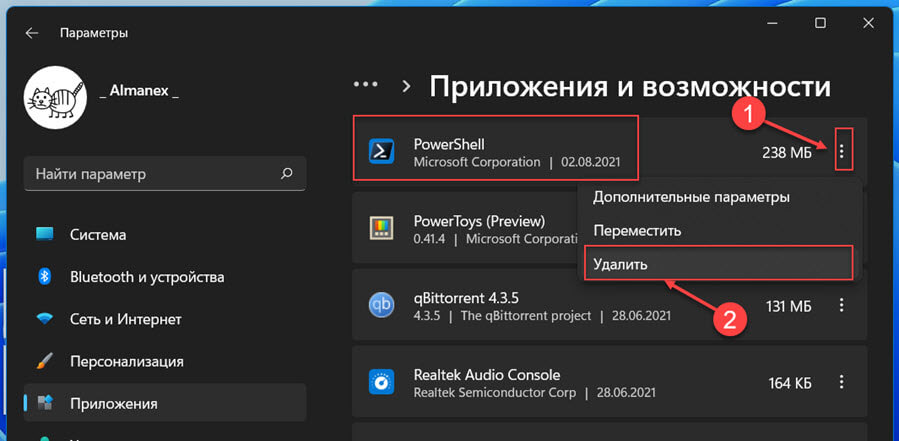The image size is (899, 441).
Task: Select the PowerToys (Preview) entry name
Action: (x=479, y=221)
